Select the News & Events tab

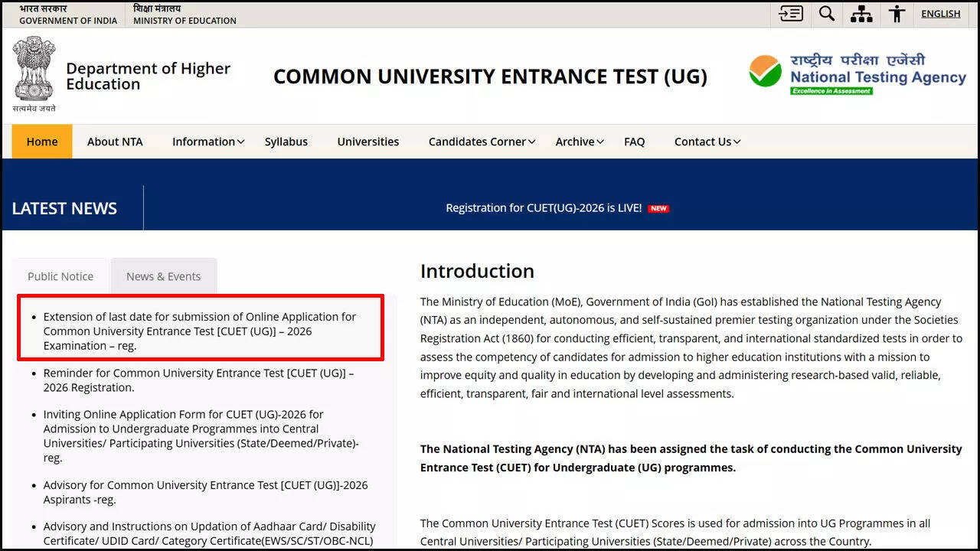[x=163, y=276]
